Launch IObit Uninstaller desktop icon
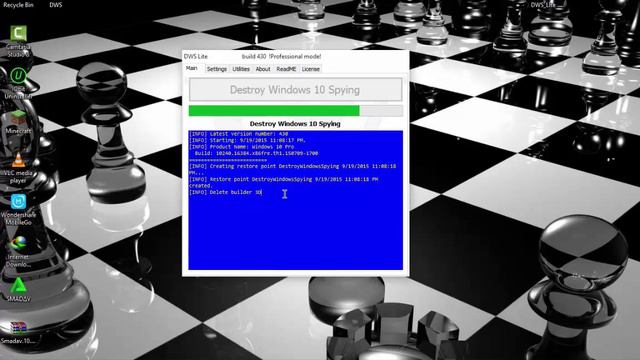The image size is (640, 360). point(18,84)
